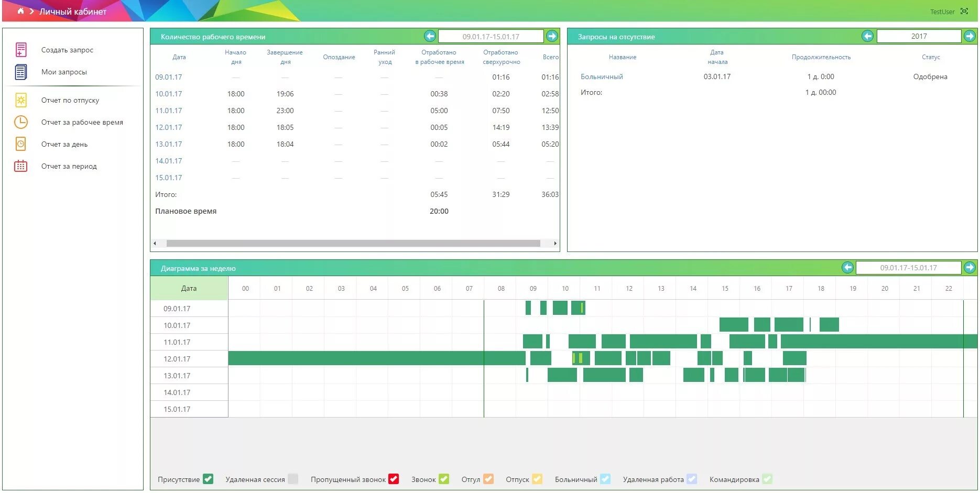Toggle Звонок legend checkbox
Image resolution: width=980 pixels, height=493 pixels.
pos(444,479)
